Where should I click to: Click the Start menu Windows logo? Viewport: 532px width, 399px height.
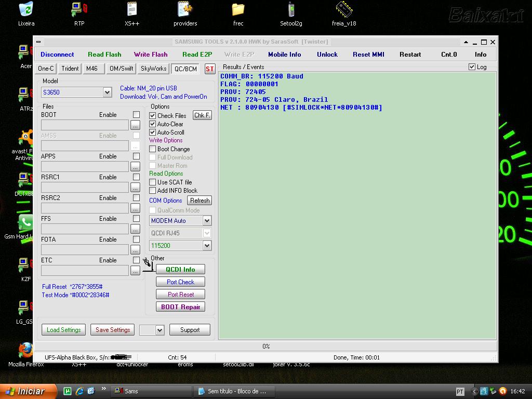coord(9,391)
